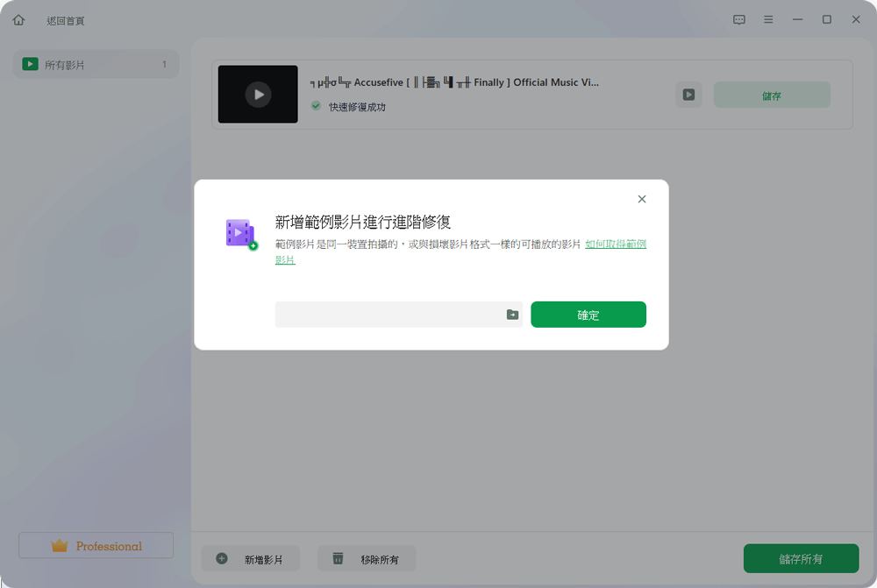This screenshot has width=877, height=588.
Task: Browse files with the folder icon
Action: coord(512,315)
